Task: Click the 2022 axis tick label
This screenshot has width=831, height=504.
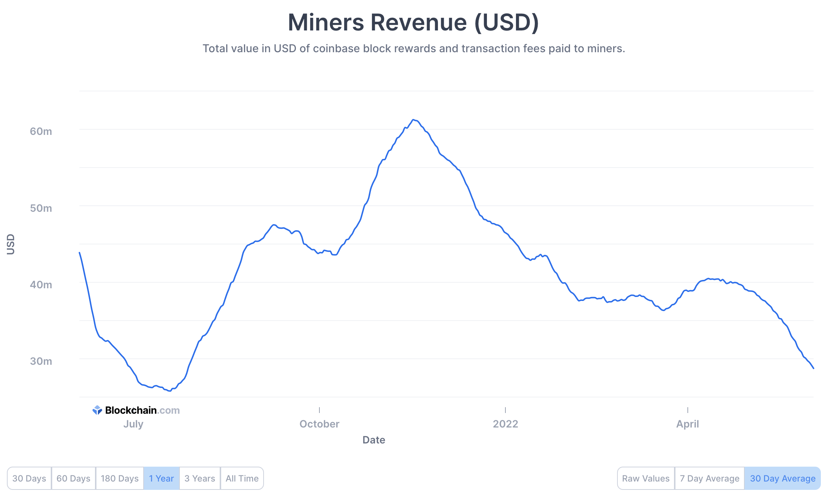Action: pos(505,424)
